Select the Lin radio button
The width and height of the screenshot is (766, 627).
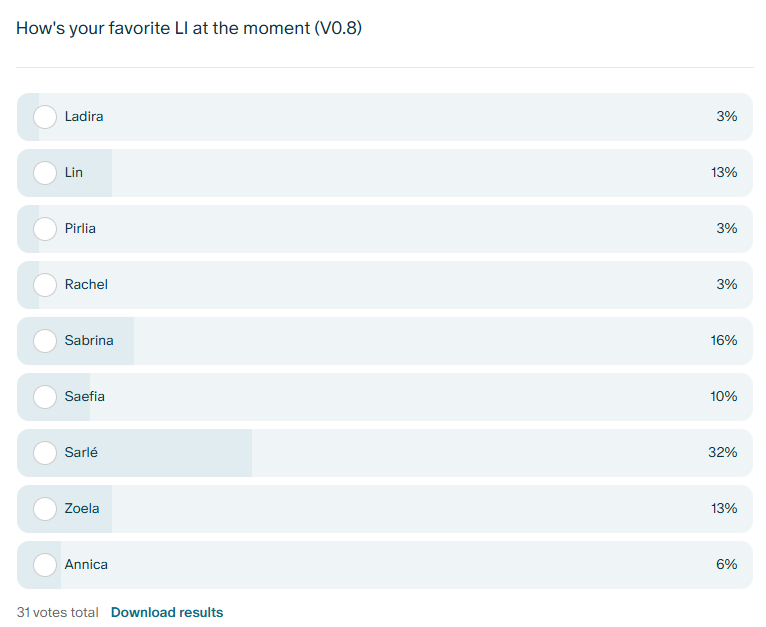point(45,173)
